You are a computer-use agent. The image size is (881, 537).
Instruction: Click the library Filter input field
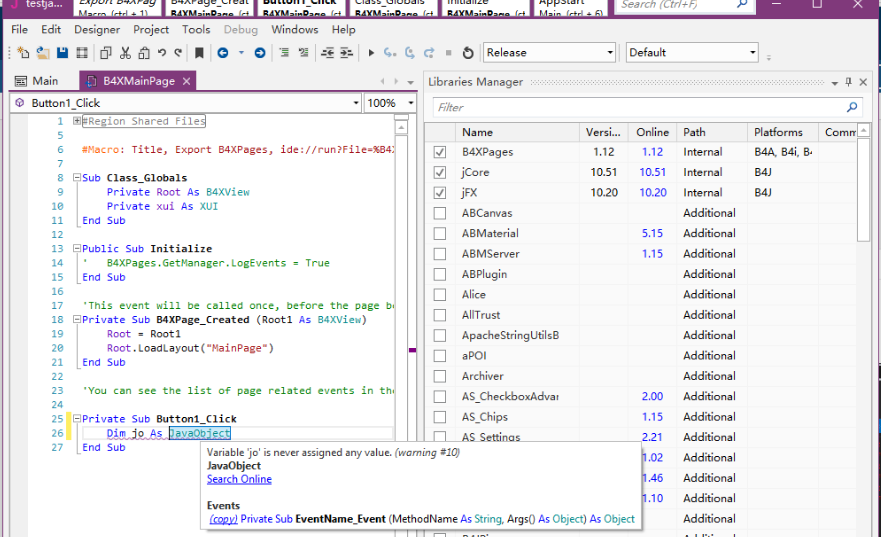640,107
